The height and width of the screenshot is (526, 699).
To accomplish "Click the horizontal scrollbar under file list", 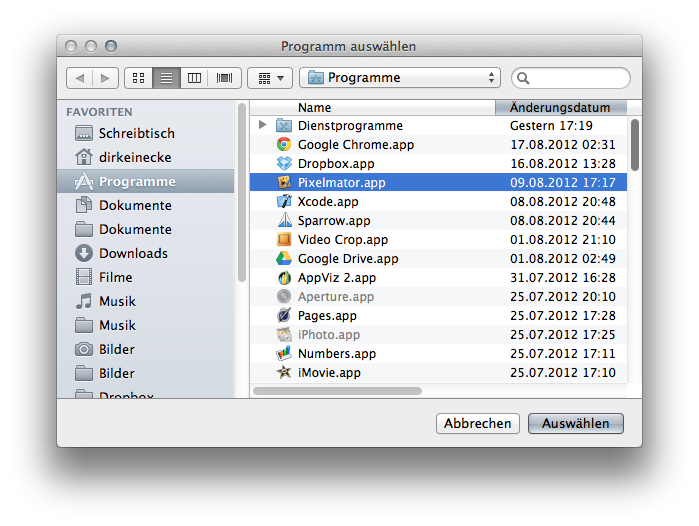I will [x=338, y=391].
